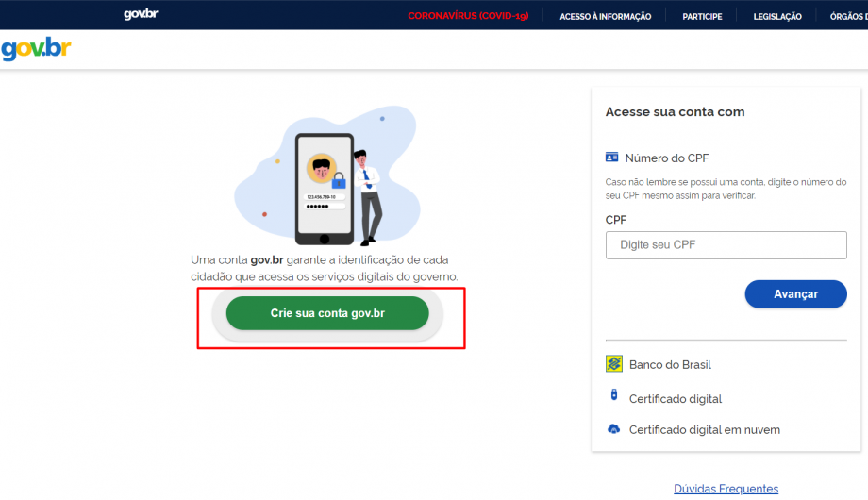Choose the Banco do Brasil text link
This screenshot has height=500, width=868.
pos(670,365)
